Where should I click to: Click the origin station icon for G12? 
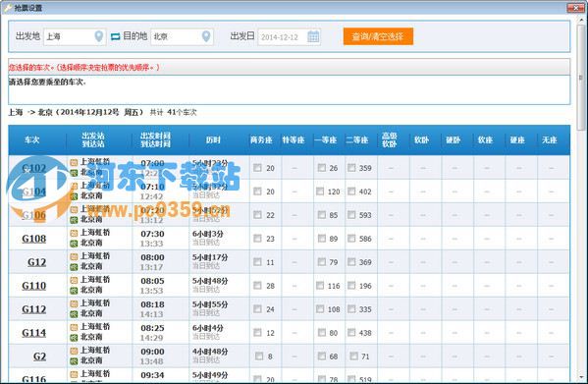tap(74, 257)
